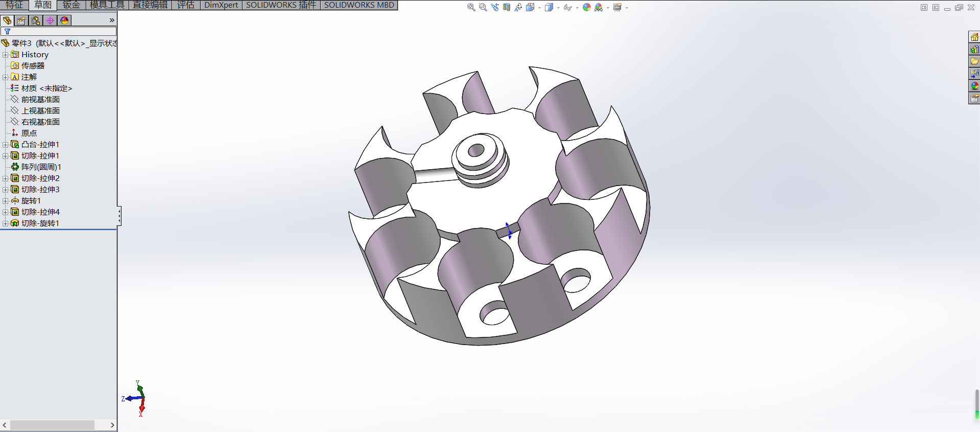Select 阵列(圆周)1 in the feature tree
Viewport: 980px width, 432px height.
point(41,167)
